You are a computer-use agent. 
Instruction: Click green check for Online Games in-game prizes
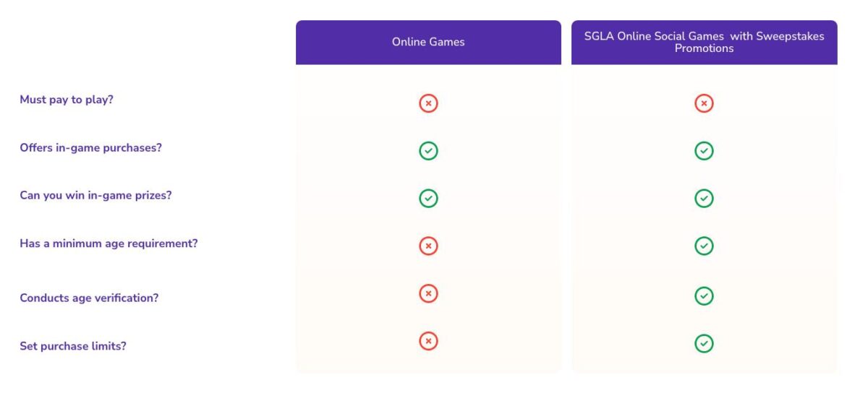[x=428, y=198]
